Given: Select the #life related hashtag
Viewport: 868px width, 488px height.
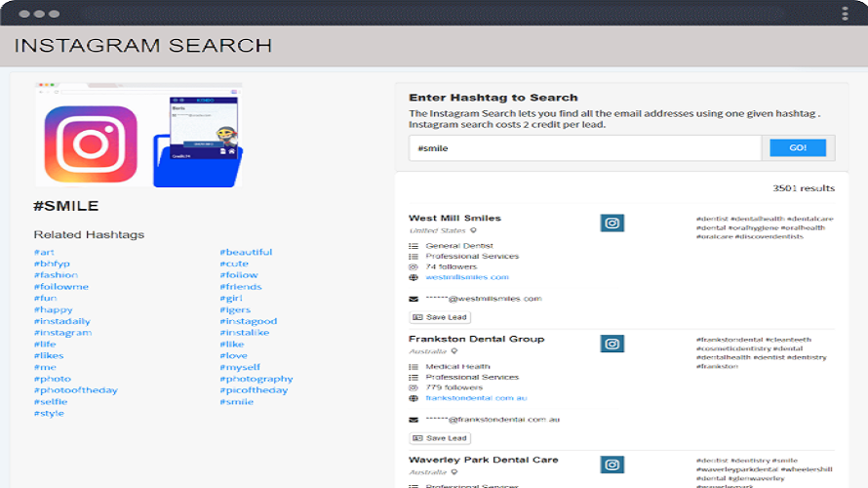Looking at the screenshot, I should (45, 344).
